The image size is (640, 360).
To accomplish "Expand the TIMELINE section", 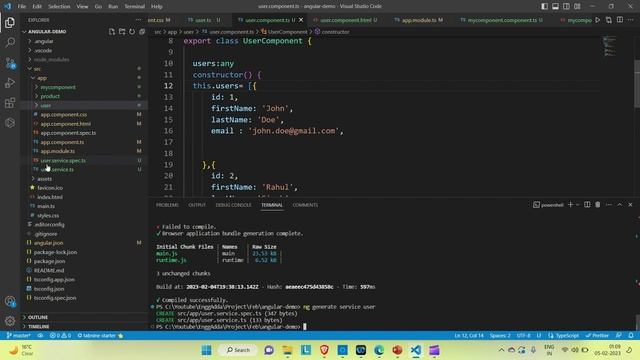I will pyautogui.click(x=39, y=327).
